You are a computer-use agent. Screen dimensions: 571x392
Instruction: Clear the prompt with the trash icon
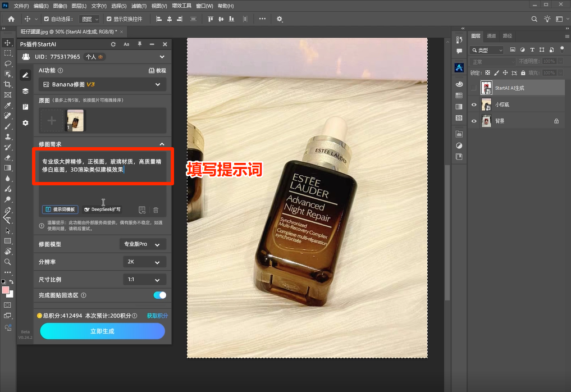click(x=156, y=210)
